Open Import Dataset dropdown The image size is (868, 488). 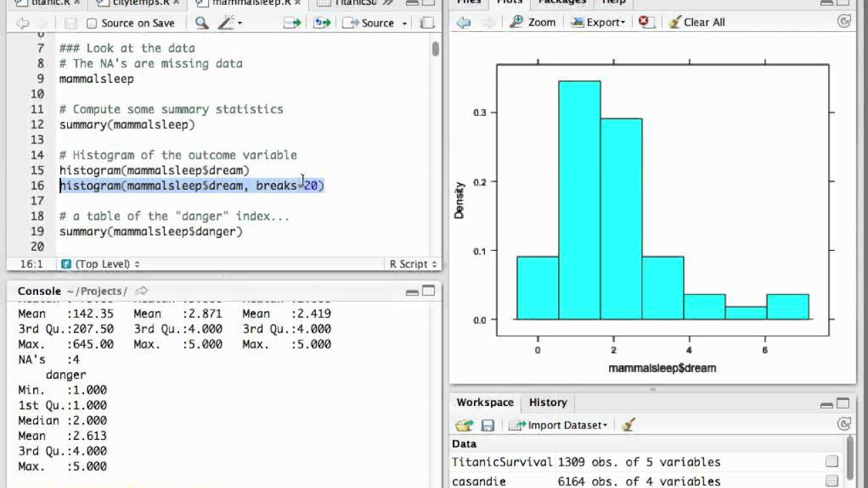click(558, 426)
